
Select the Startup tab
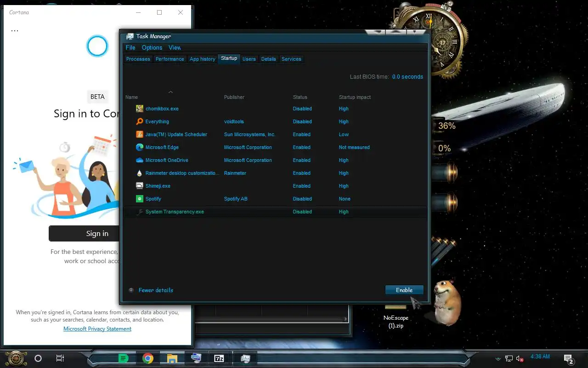point(229,58)
